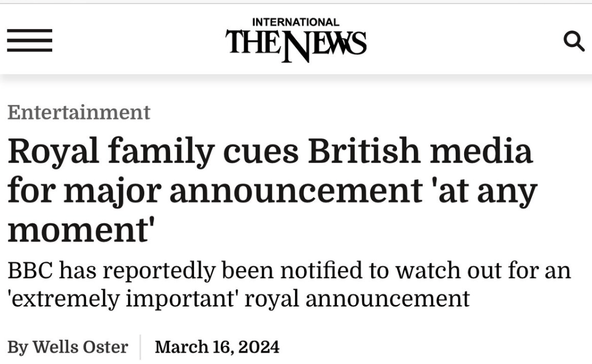Select the INTERNATIONAL label above the logo
Screen dimensions: 592x364
tap(294, 23)
